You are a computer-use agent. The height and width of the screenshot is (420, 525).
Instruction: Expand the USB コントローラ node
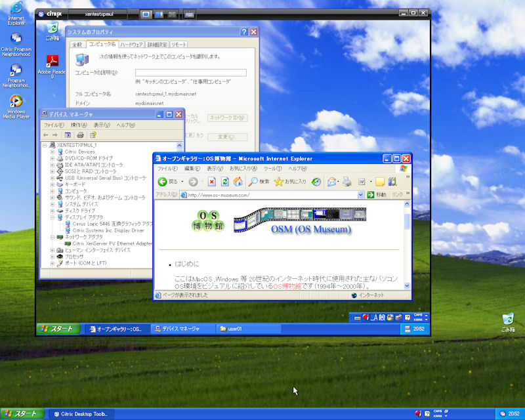(52, 178)
